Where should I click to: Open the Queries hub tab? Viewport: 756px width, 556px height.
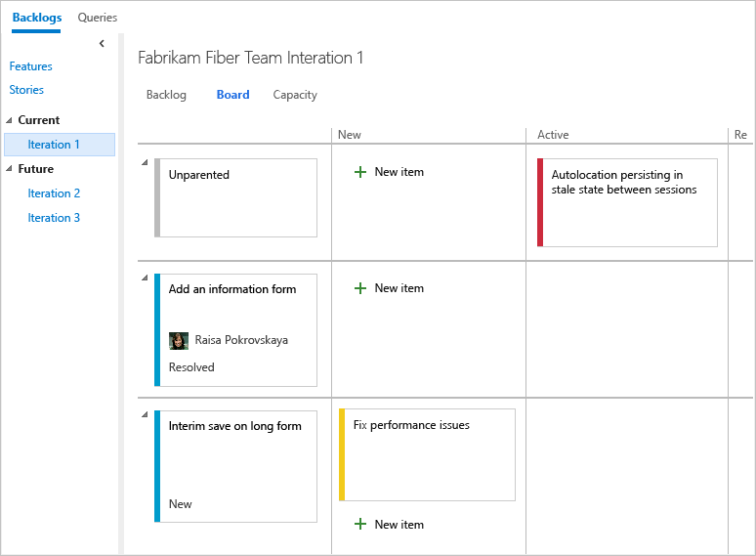coord(98,18)
